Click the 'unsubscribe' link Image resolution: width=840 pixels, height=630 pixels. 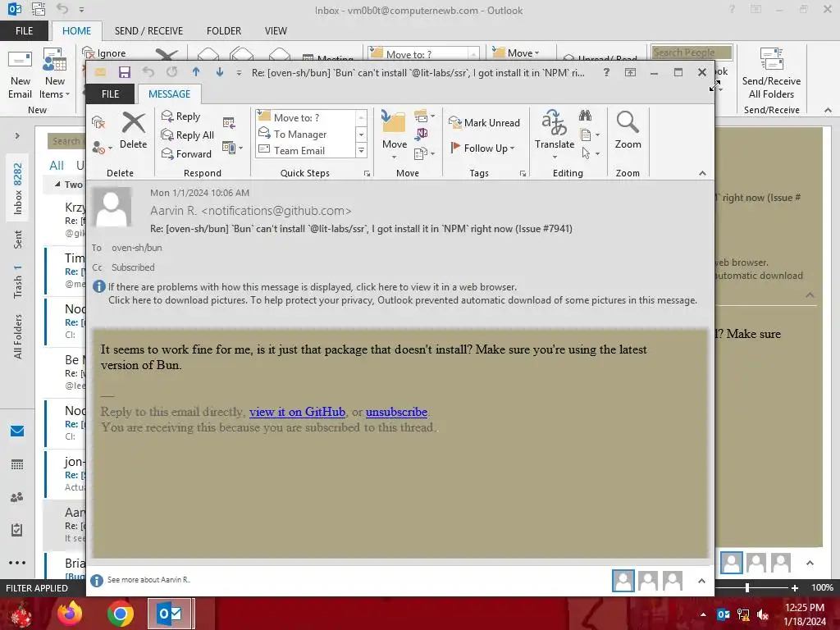[396, 412]
